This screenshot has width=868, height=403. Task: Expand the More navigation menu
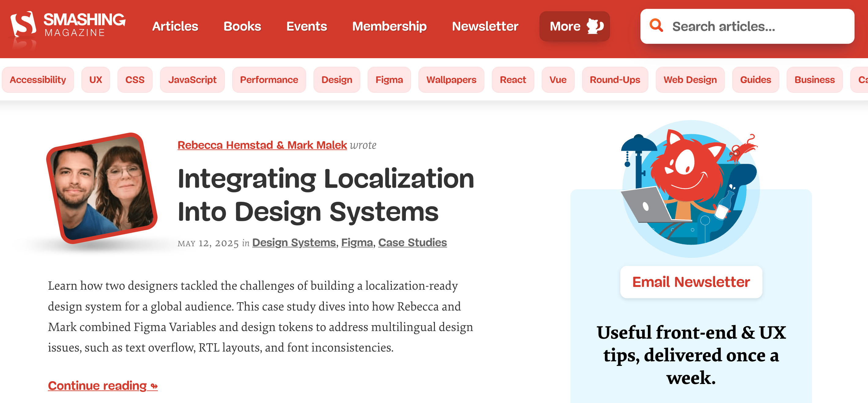coord(574,26)
